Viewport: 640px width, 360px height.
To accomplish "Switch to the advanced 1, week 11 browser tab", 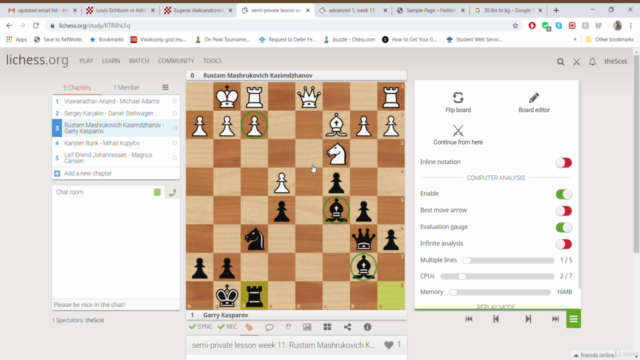I will [x=353, y=10].
